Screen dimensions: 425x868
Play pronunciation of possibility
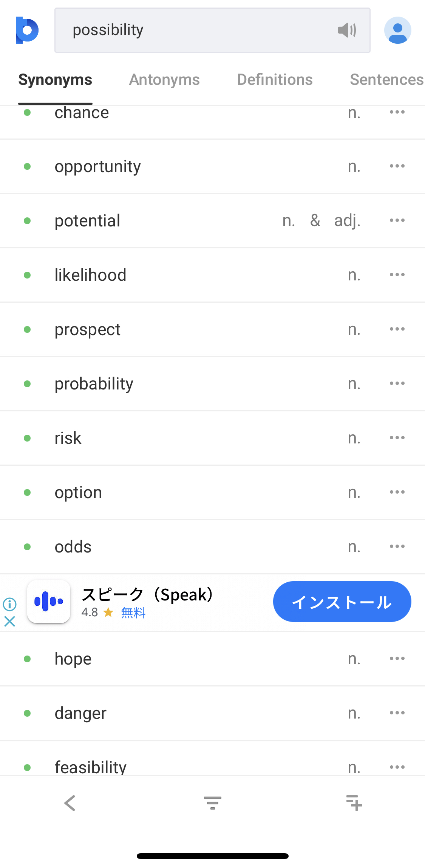[x=347, y=30]
